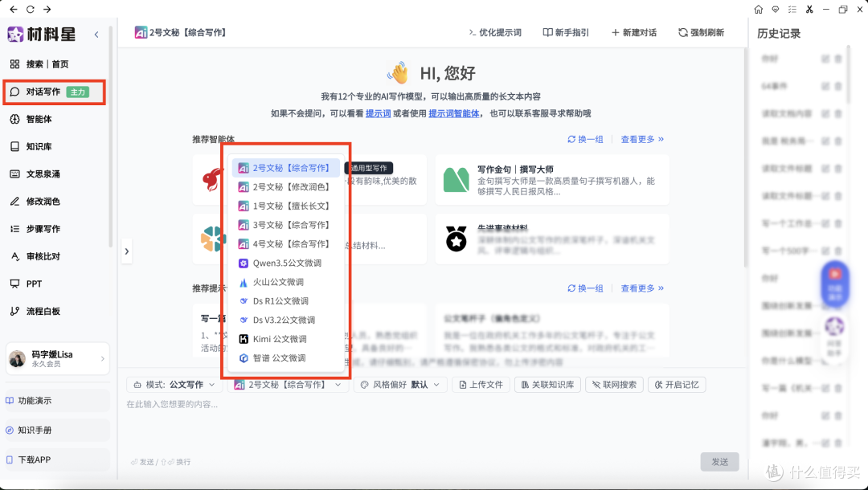
Task: Click 新建对话 to start a new chat
Action: pos(634,33)
